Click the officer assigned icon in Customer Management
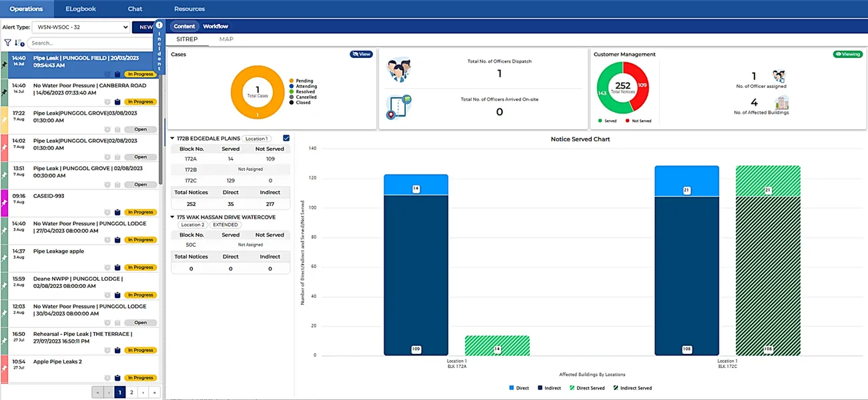Screen dimensions: 868x400 coord(779,76)
